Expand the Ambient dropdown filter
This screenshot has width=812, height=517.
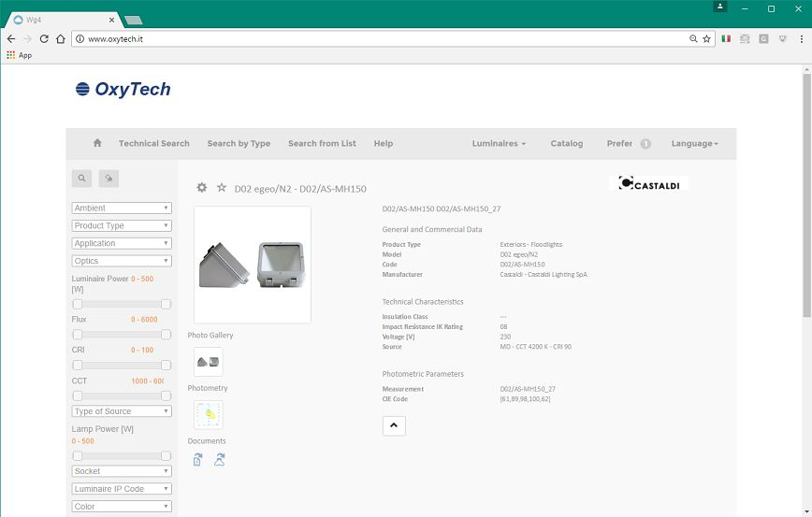click(x=122, y=208)
